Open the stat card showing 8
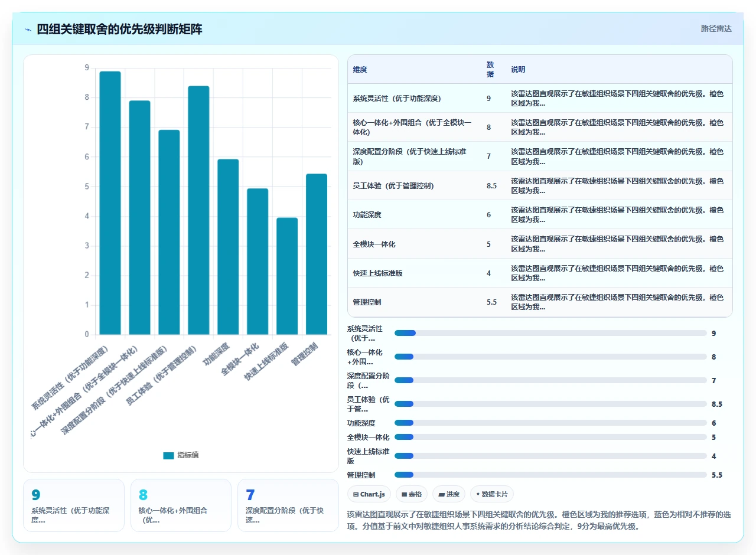Screen dimensions: 756x555 (181, 505)
